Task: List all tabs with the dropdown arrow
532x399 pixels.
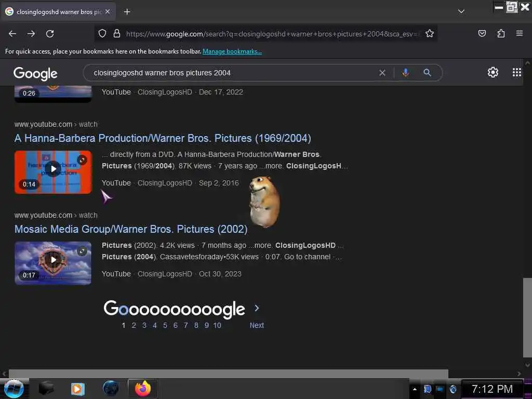Action: (x=461, y=11)
